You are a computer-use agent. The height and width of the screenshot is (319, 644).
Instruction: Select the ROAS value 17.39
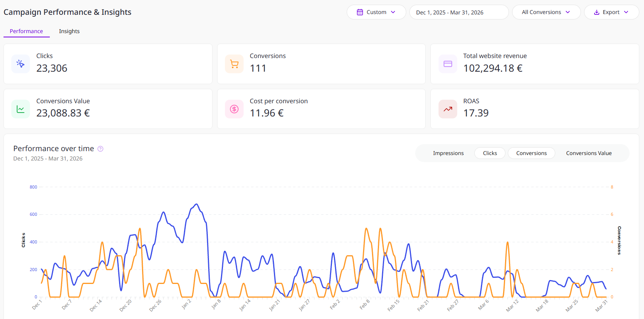pyautogui.click(x=476, y=113)
